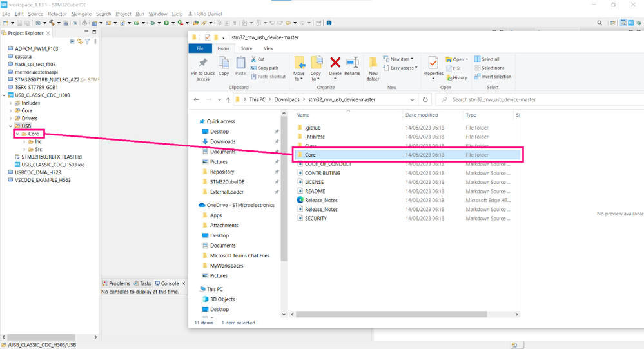Click the filter funnel icon in Project Explorer
The image size is (644, 349).
[x=88, y=41]
